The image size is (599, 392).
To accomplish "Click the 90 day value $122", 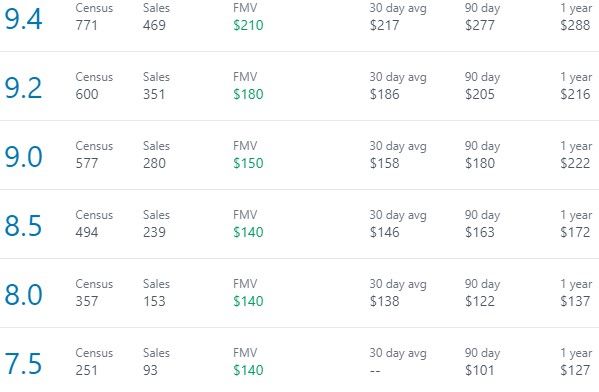I will click(x=480, y=301).
